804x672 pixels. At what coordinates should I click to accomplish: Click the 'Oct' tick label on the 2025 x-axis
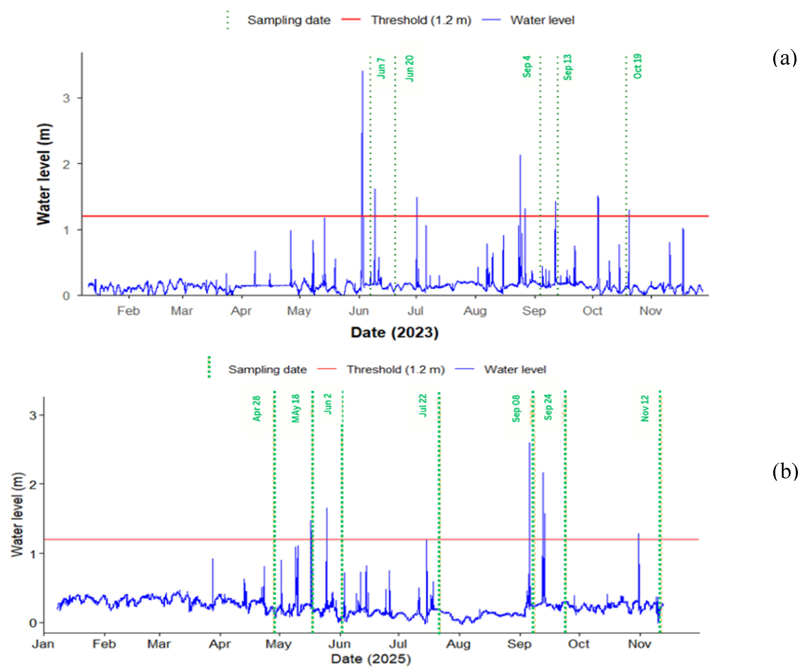point(578,644)
